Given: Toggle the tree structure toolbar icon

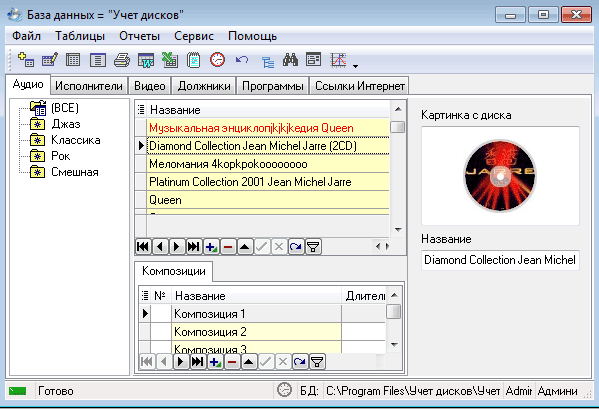Looking at the screenshot, I should pos(267,61).
